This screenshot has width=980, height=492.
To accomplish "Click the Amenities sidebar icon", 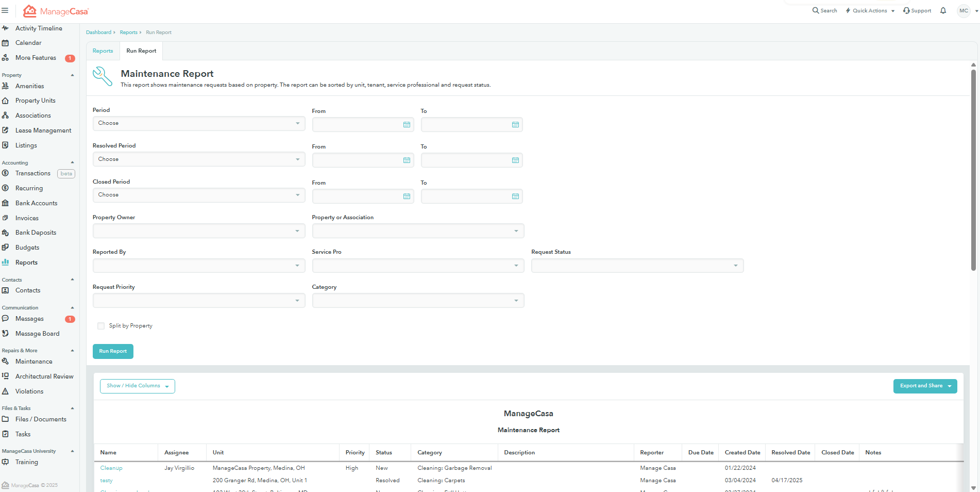I will (5, 86).
